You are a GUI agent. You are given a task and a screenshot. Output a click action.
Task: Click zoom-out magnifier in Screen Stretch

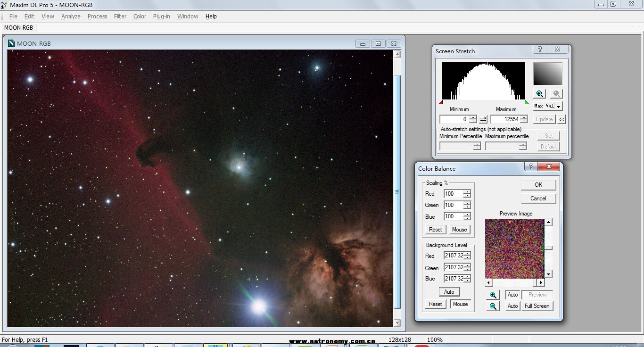click(x=556, y=94)
